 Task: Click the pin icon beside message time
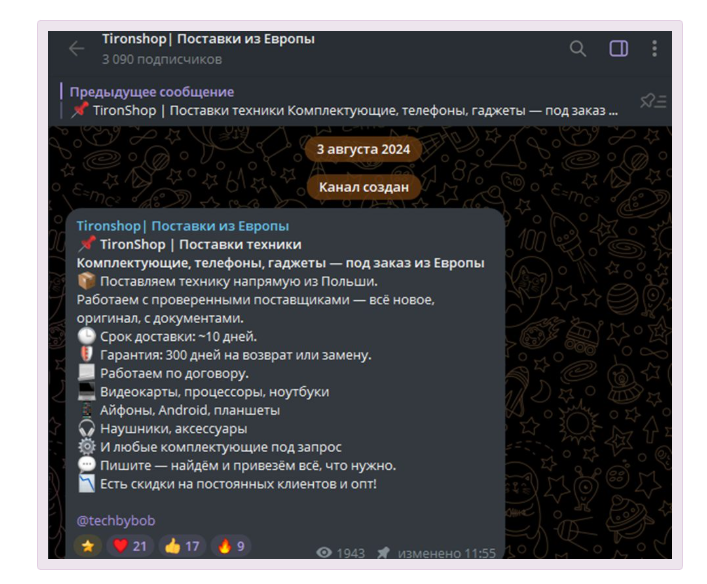[383, 552]
